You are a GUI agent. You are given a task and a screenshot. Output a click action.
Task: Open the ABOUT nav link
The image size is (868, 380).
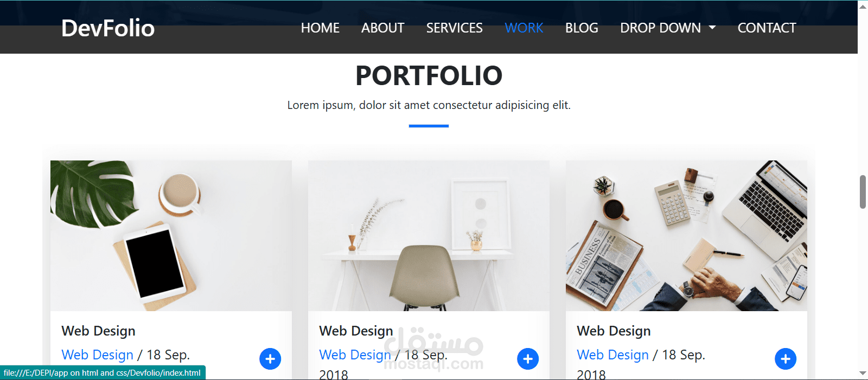click(383, 28)
